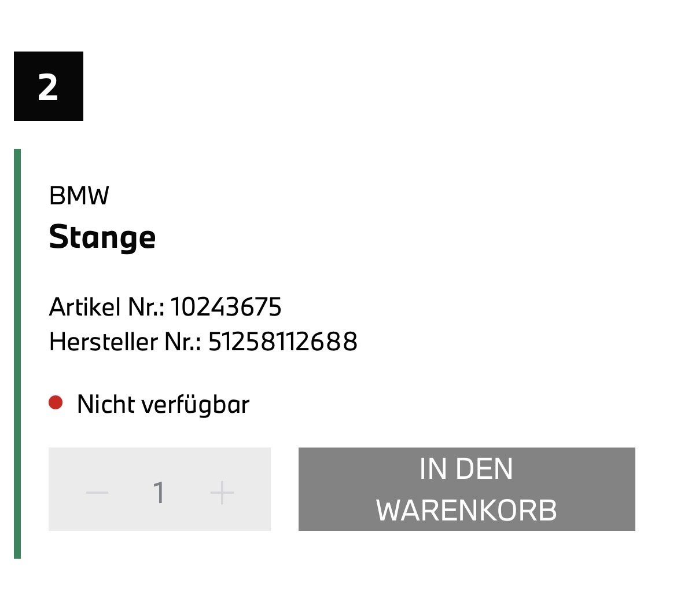
Task: Click the word Nicht next to the red dot
Action: pos(106,404)
